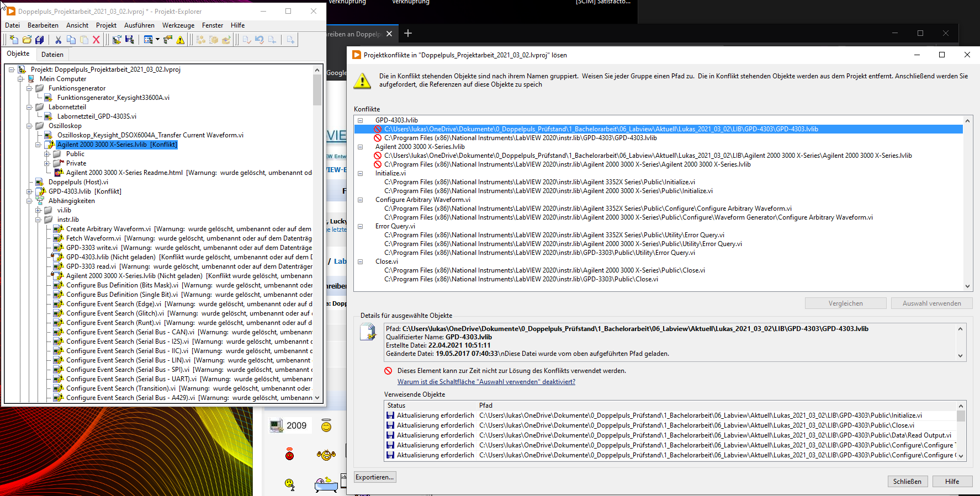Open the Ausführen menu
Screen dimensions: 980x496
point(139,25)
